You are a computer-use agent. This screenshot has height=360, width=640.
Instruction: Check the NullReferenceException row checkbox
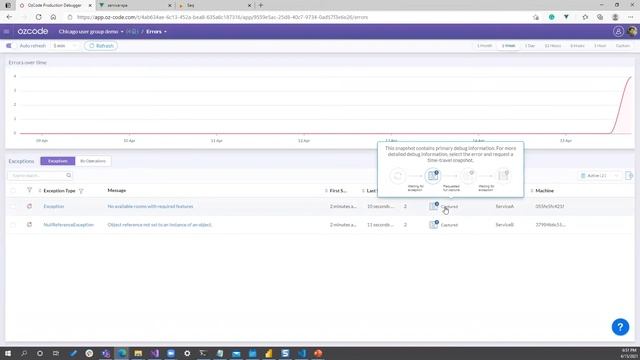[13, 225]
